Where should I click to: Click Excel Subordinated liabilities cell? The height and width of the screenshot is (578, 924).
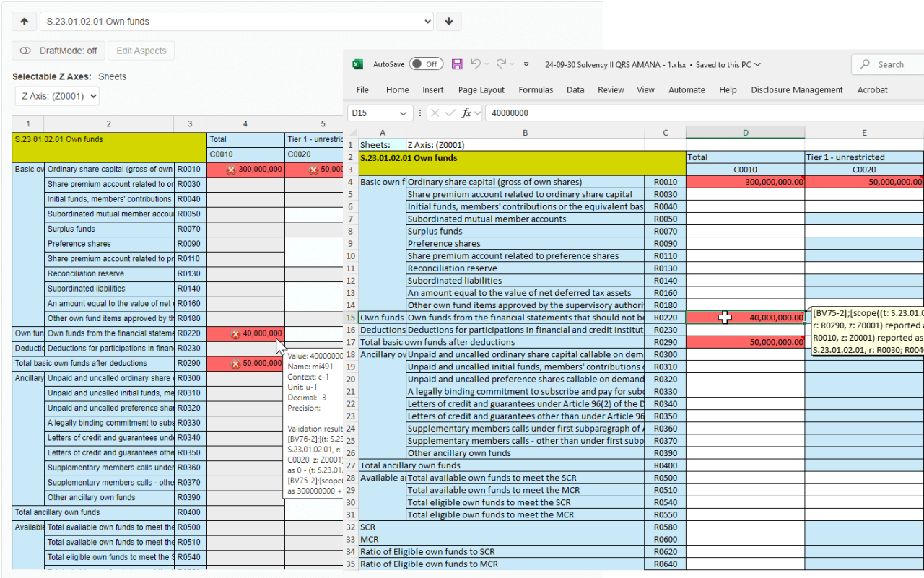[525, 281]
